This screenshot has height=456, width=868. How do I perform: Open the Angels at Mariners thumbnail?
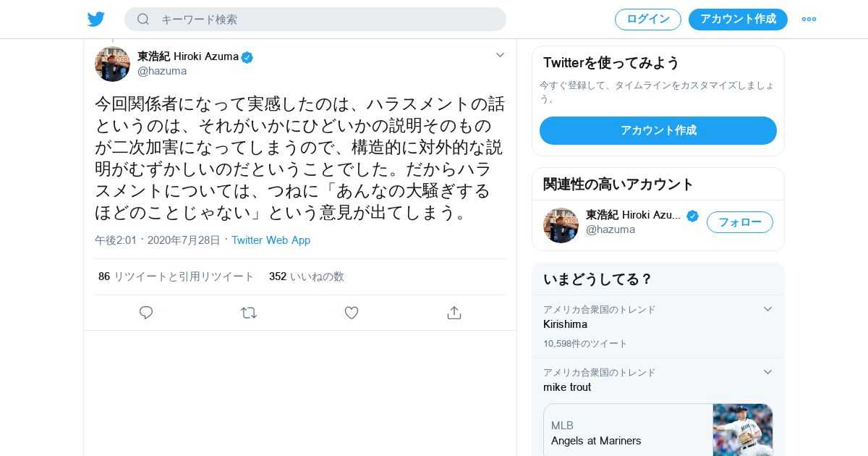742,429
